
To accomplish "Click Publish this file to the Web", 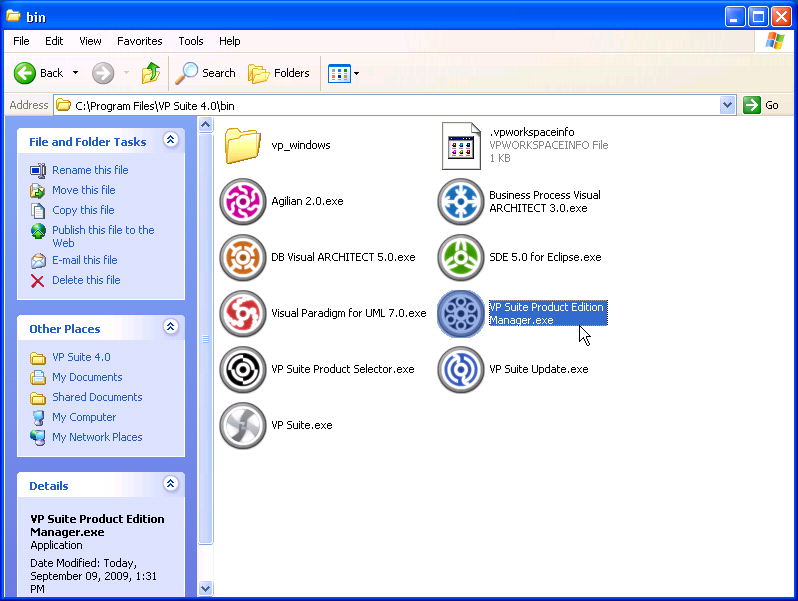I will [103, 236].
